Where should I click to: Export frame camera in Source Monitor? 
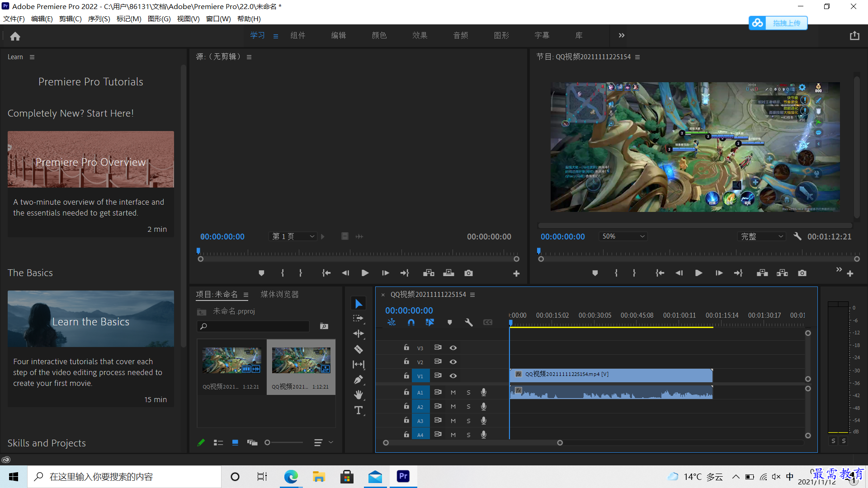[x=468, y=273]
